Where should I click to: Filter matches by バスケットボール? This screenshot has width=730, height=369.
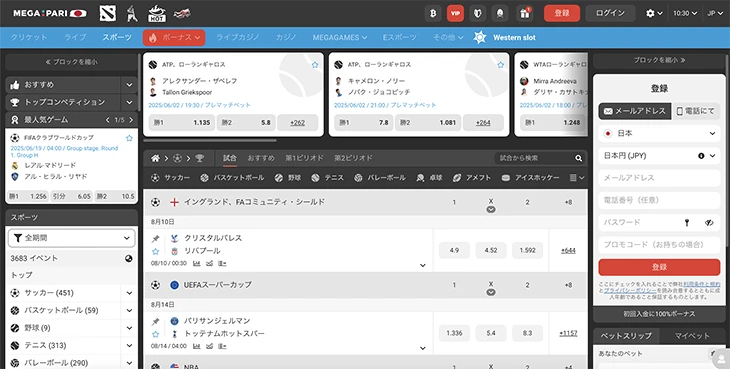point(232,178)
